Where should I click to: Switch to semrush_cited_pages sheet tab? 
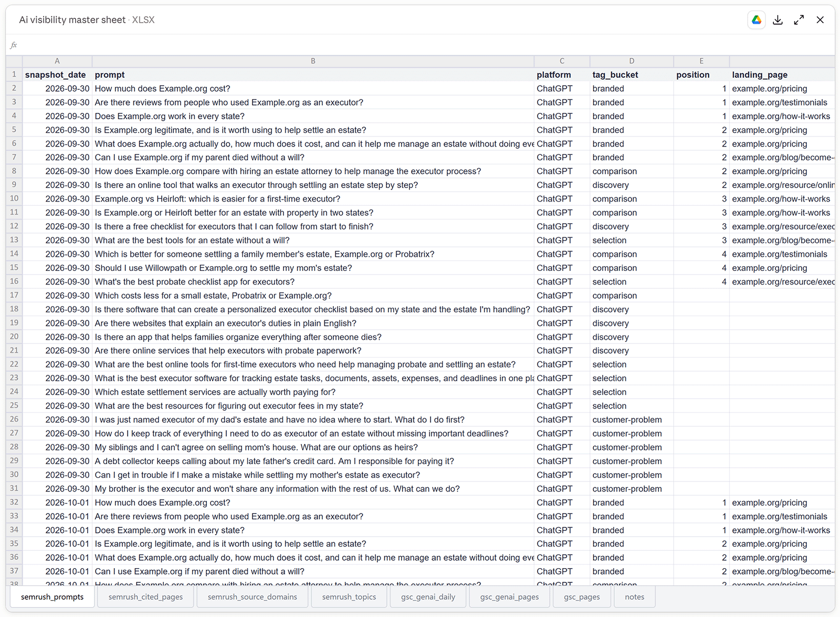[145, 597]
